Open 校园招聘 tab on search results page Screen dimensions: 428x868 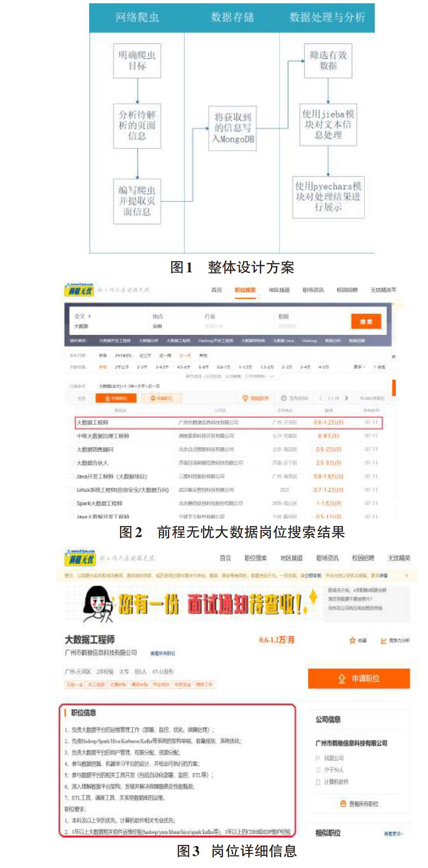[347, 290]
